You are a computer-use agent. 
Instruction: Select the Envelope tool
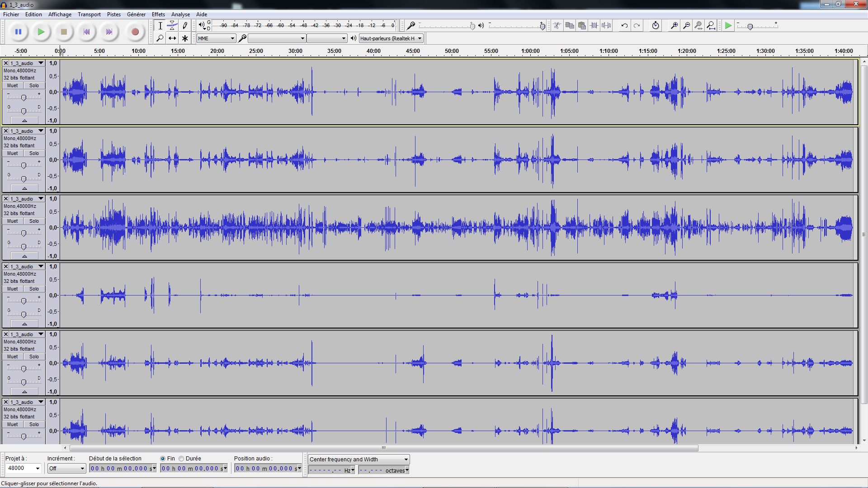pos(172,26)
